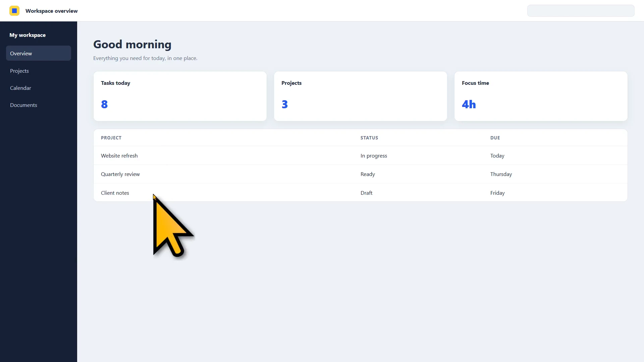Click the DUE column header
Viewport: 644px width, 362px height.
point(495,138)
